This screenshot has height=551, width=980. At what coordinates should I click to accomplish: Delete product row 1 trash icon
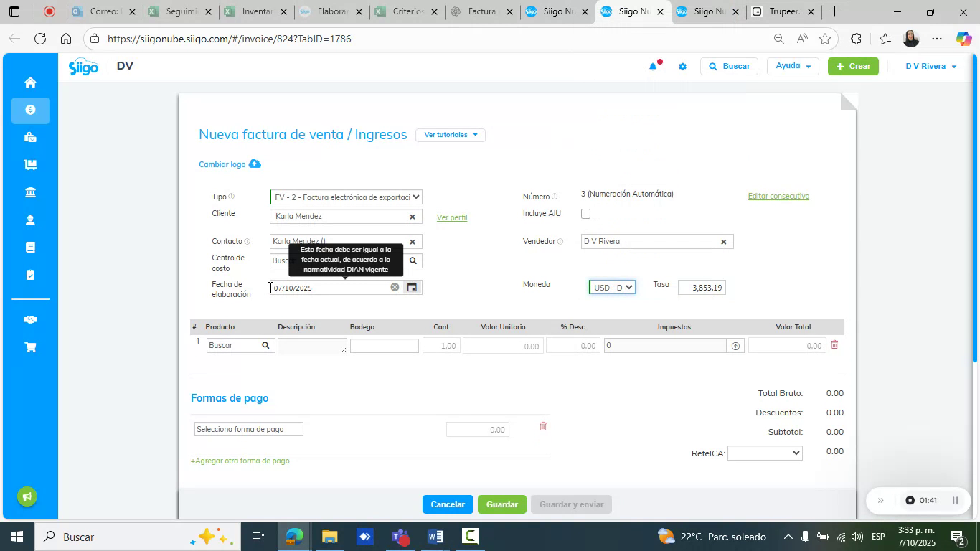point(834,344)
